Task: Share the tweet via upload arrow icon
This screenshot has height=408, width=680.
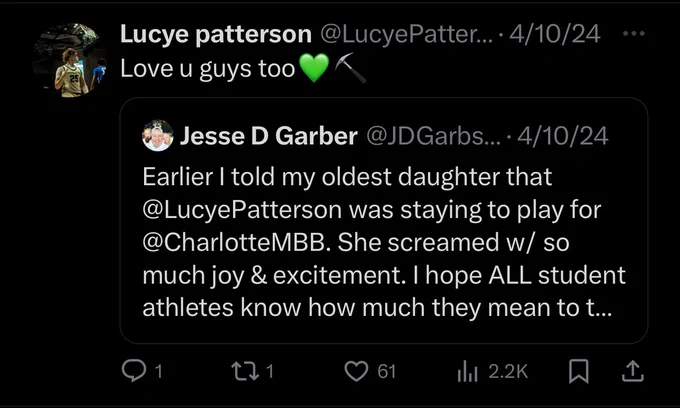Action: coord(633,371)
